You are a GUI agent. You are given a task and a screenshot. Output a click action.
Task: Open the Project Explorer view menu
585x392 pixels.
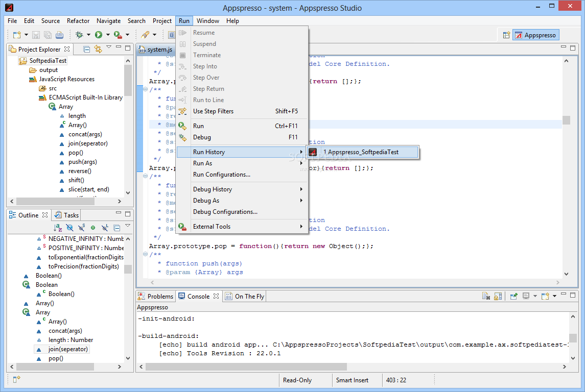tap(109, 47)
